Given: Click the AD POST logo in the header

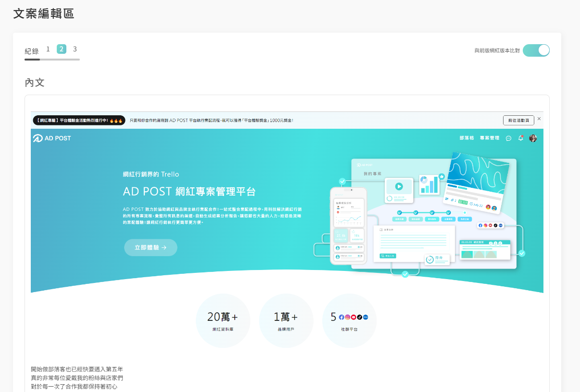Looking at the screenshot, I should point(52,138).
